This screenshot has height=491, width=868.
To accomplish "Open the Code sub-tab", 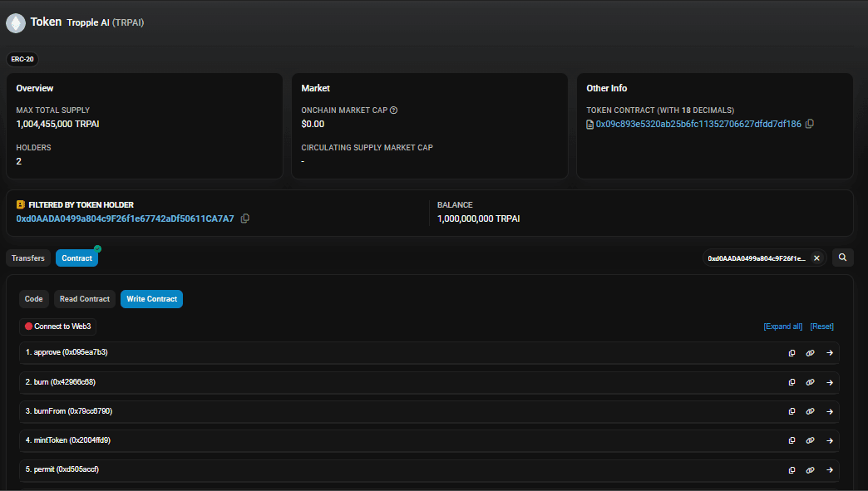I will click(34, 299).
